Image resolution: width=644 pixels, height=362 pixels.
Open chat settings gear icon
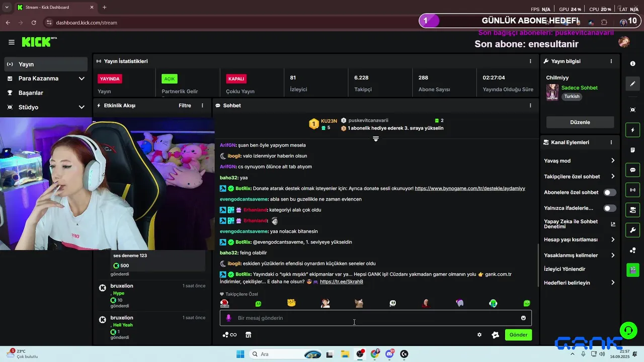(x=479, y=335)
